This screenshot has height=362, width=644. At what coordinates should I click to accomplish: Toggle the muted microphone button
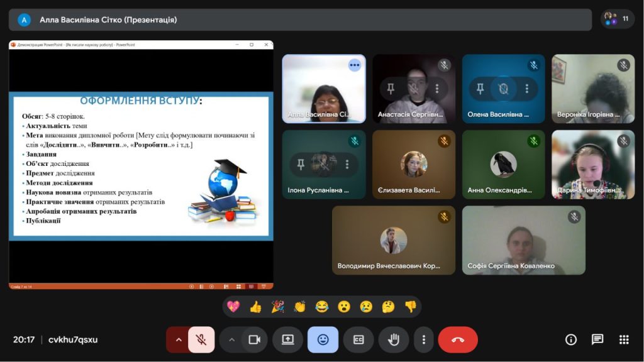[x=201, y=339]
